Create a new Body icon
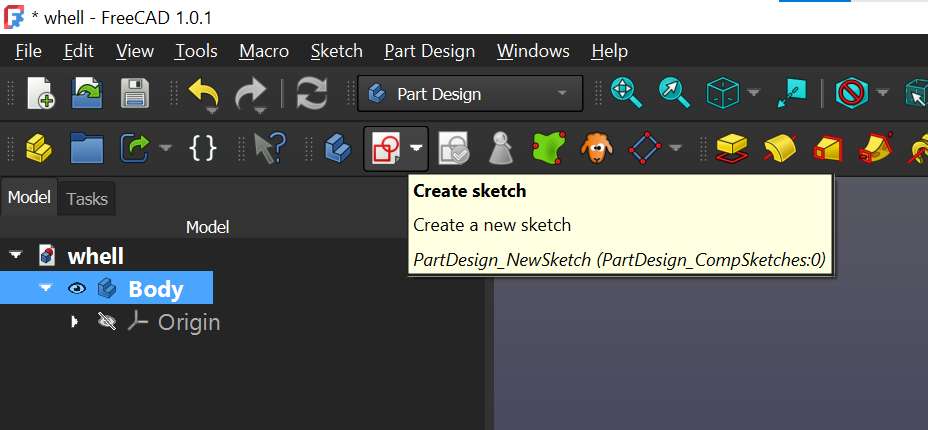Screen dimensions: 928x430 point(338,148)
